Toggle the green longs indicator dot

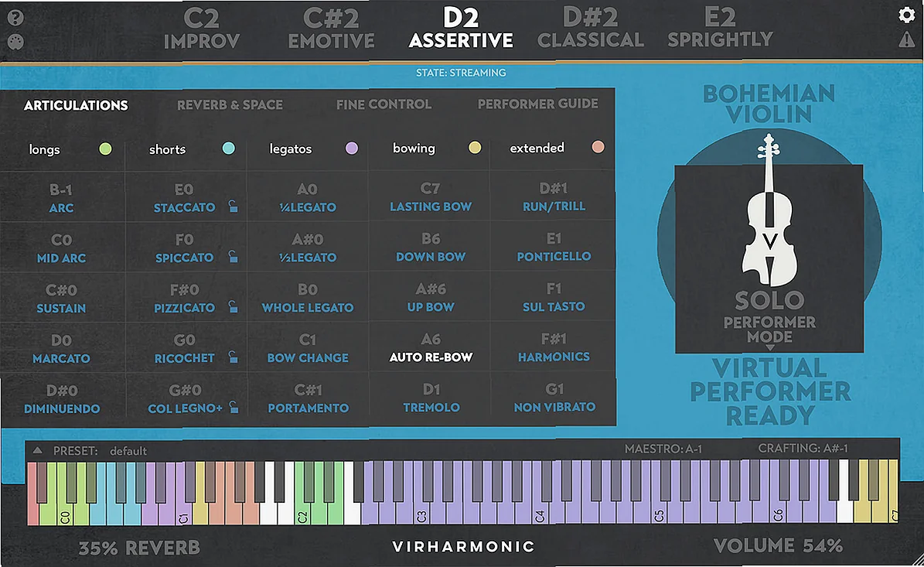click(104, 149)
